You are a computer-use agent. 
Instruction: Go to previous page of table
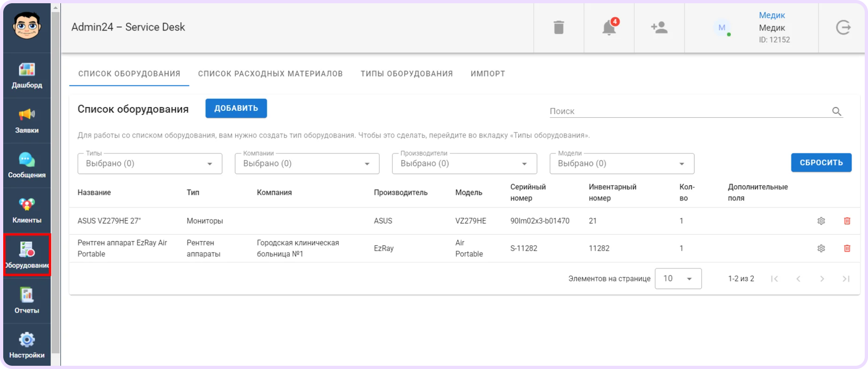798,278
